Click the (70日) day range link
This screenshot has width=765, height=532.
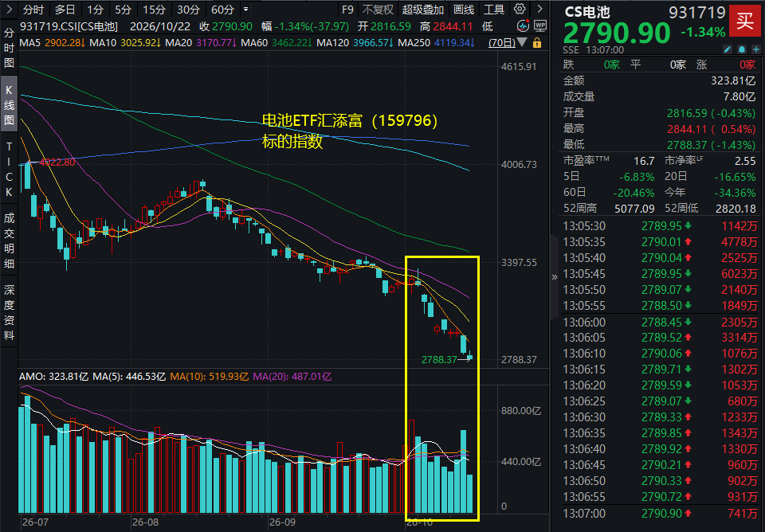click(x=502, y=43)
